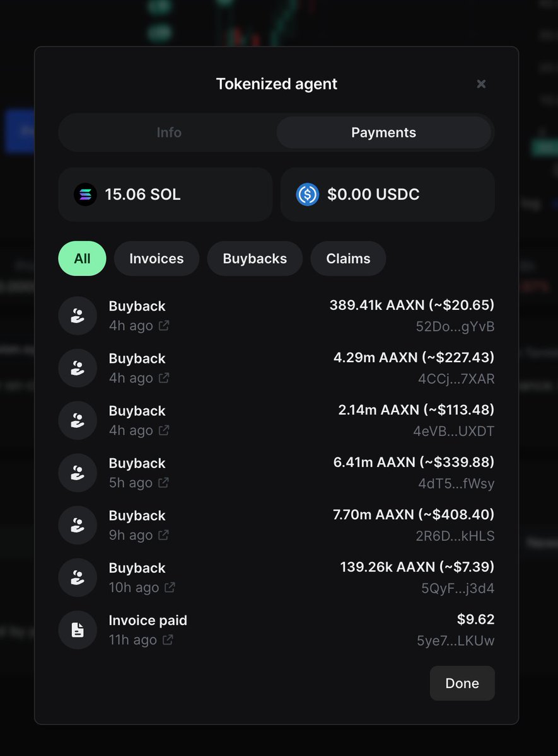Open external link for 4eVB...UXDT buyback
558x756 pixels.
(x=164, y=430)
